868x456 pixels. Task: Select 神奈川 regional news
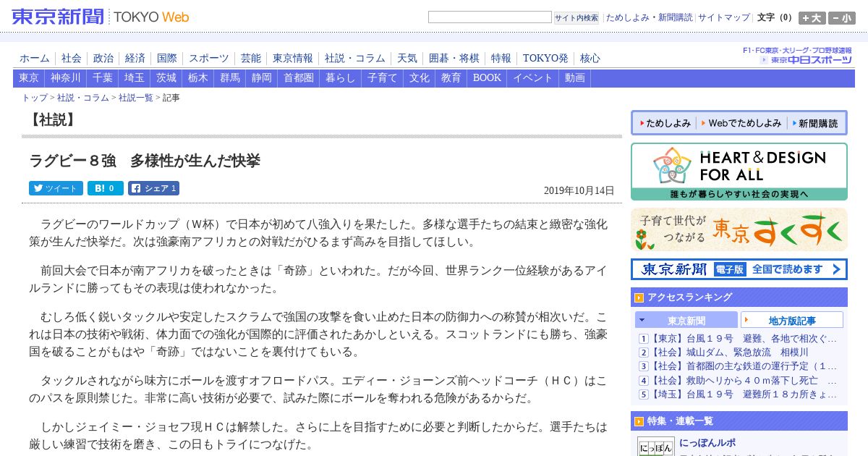66,78
